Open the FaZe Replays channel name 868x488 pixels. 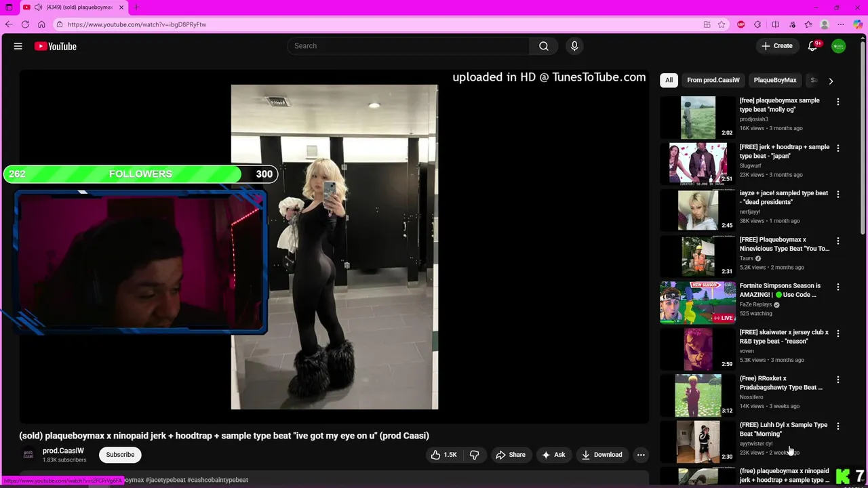(x=755, y=304)
